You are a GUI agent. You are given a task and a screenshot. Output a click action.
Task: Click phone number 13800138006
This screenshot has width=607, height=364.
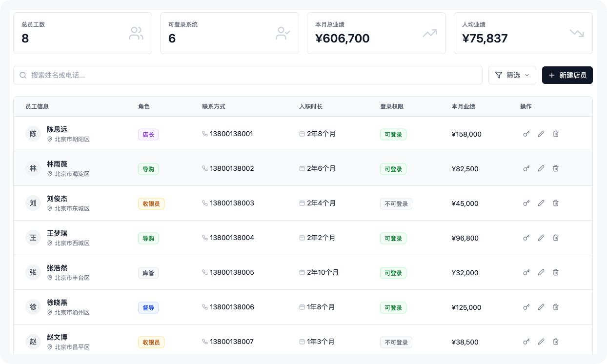232,307
